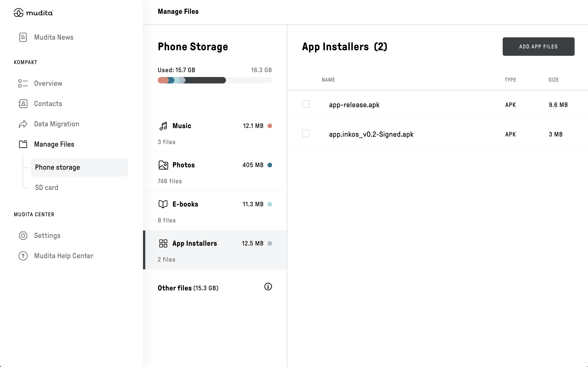
Task: Click the Overview list icon
Action: [x=23, y=83]
